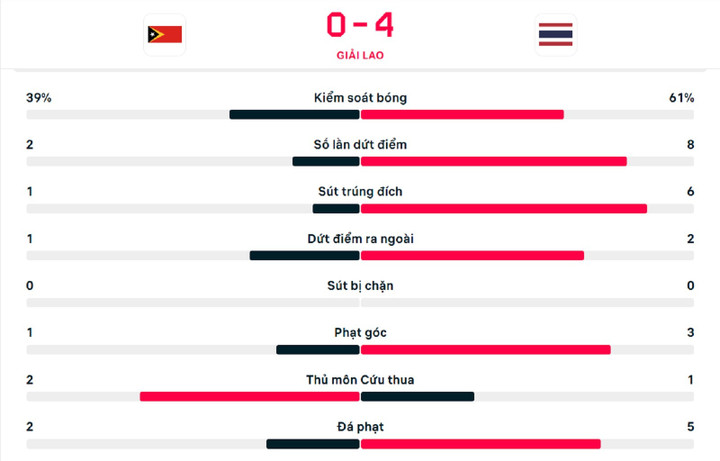This screenshot has width=720, height=461.
Task: Click the GIẢI LAO status label
Action: click(x=359, y=56)
